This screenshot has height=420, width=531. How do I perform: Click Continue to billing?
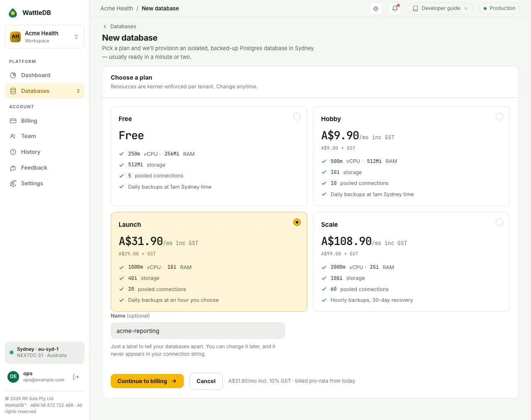click(147, 381)
